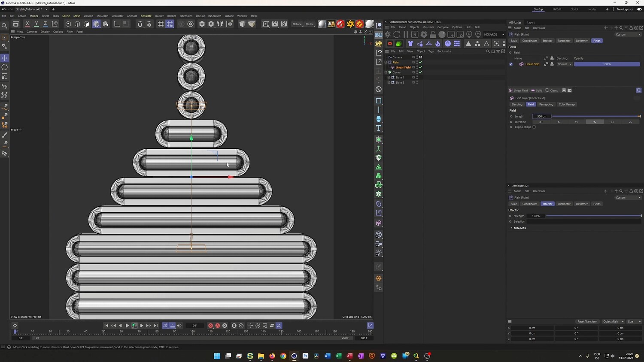Expand the MIN/MAX section
Screen dimensions: 644x362
point(511,228)
